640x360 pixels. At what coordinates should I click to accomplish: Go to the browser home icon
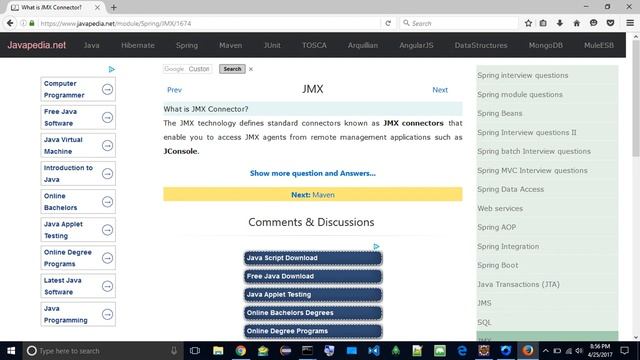[577, 23]
